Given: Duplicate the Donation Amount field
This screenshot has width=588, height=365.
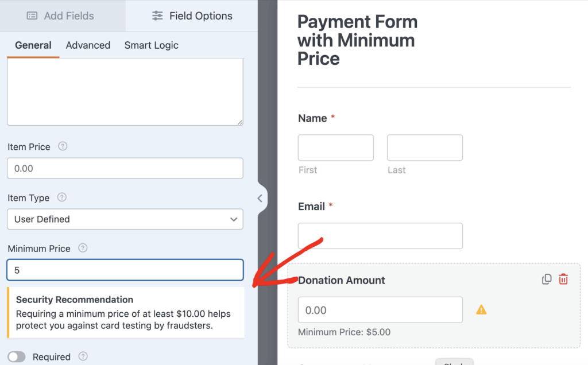Looking at the screenshot, I should click(x=547, y=279).
